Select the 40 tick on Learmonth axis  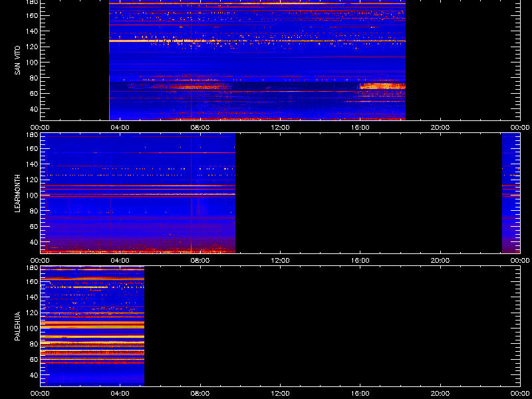34,242
